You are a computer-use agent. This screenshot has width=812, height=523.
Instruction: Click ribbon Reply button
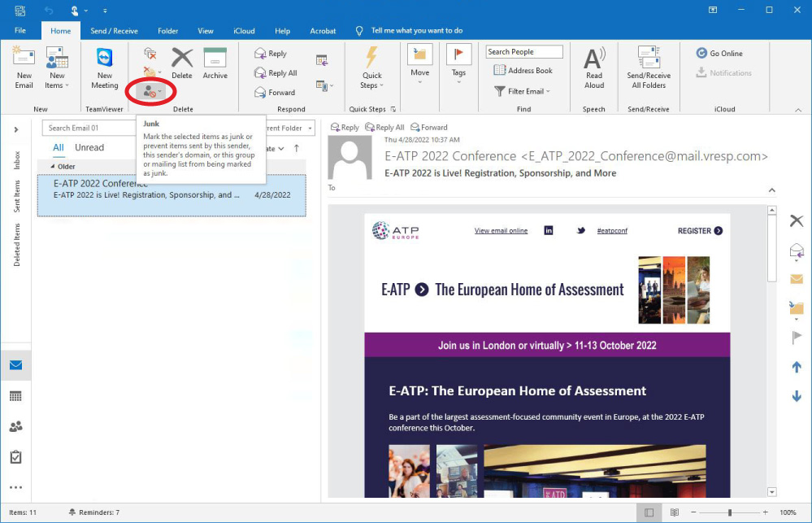[271, 54]
